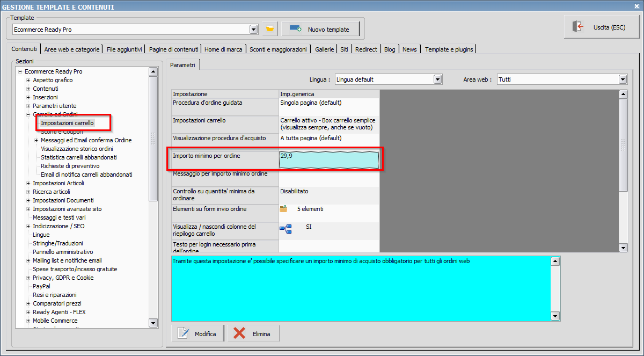Expand the Mobile Commerce node
The height and width of the screenshot is (356, 644).
click(28, 321)
